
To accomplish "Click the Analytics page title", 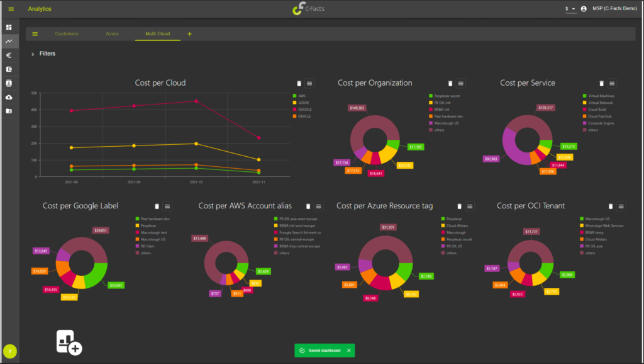I will coord(40,9).
